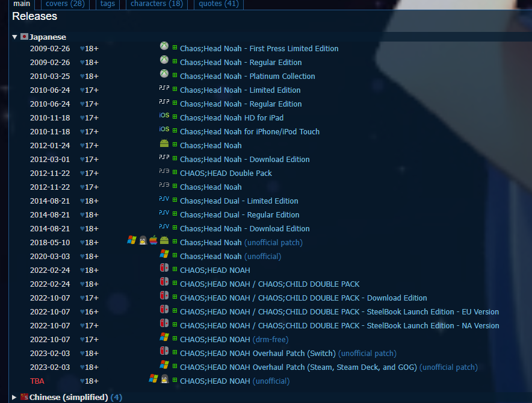532x403 pixels.
Task: Click Switch icon for DOUBLE PACK Download Edition
Action: (164, 295)
